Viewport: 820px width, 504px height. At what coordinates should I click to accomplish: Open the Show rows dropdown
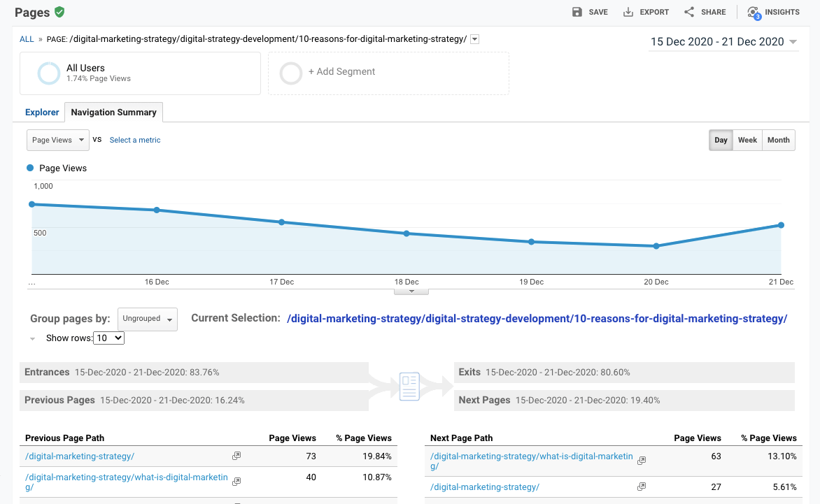click(x=108, y=338)
